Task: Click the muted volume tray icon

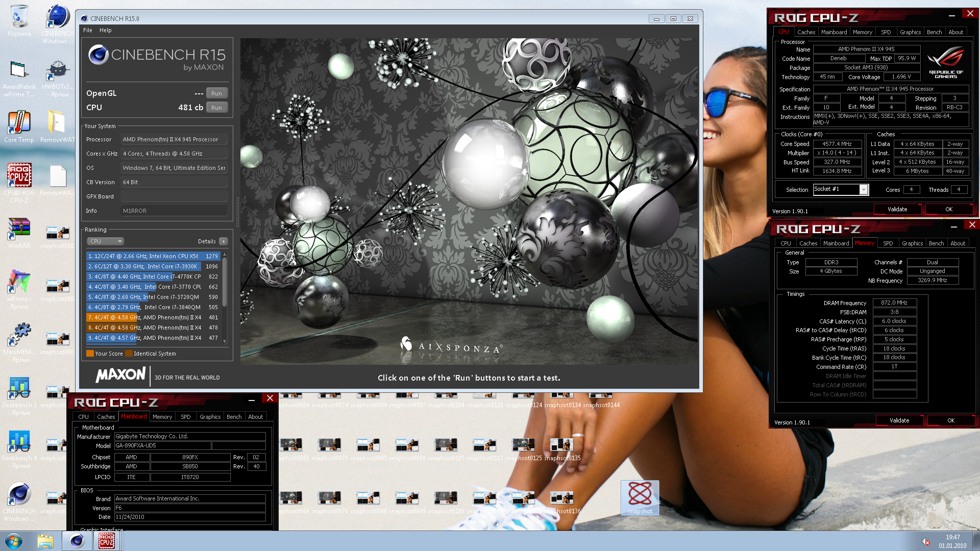Action: point(925,541)
